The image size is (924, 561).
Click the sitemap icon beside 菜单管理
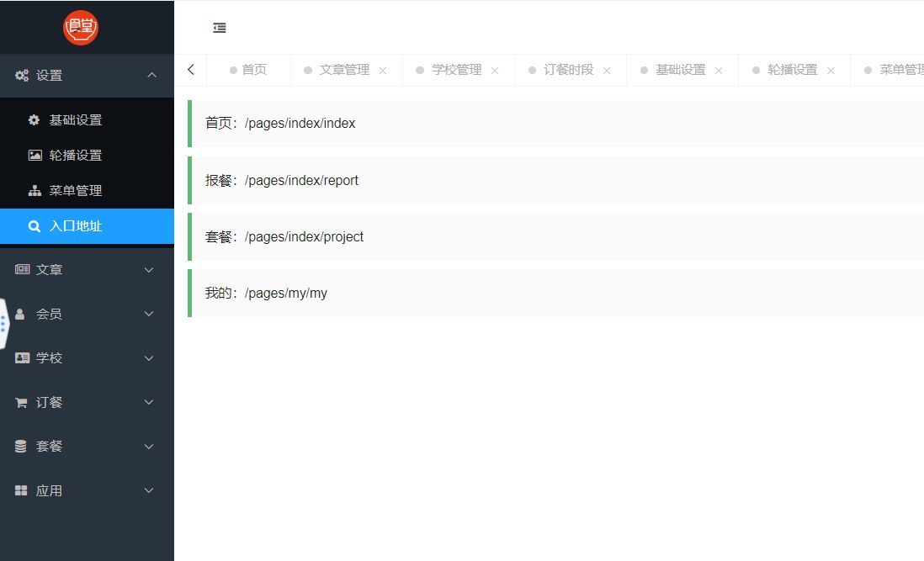[35, 191]
